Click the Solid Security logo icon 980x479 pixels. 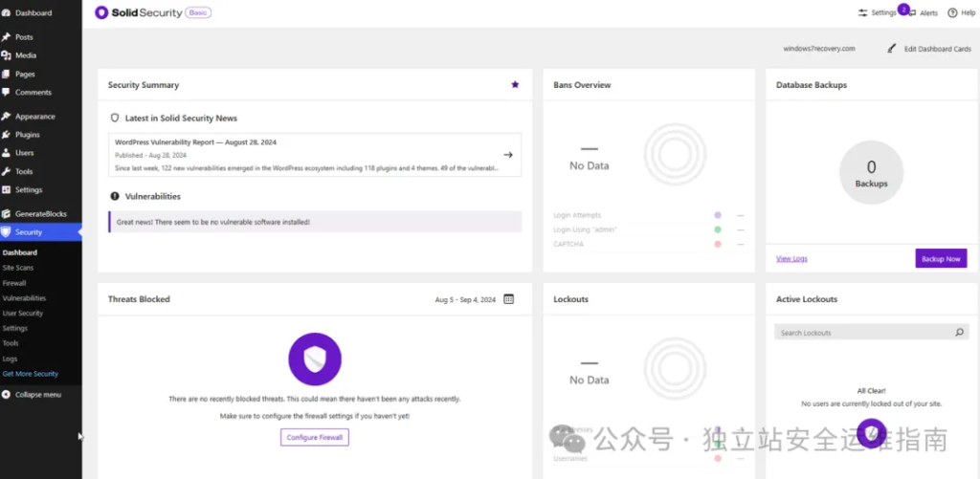point(101,12)
